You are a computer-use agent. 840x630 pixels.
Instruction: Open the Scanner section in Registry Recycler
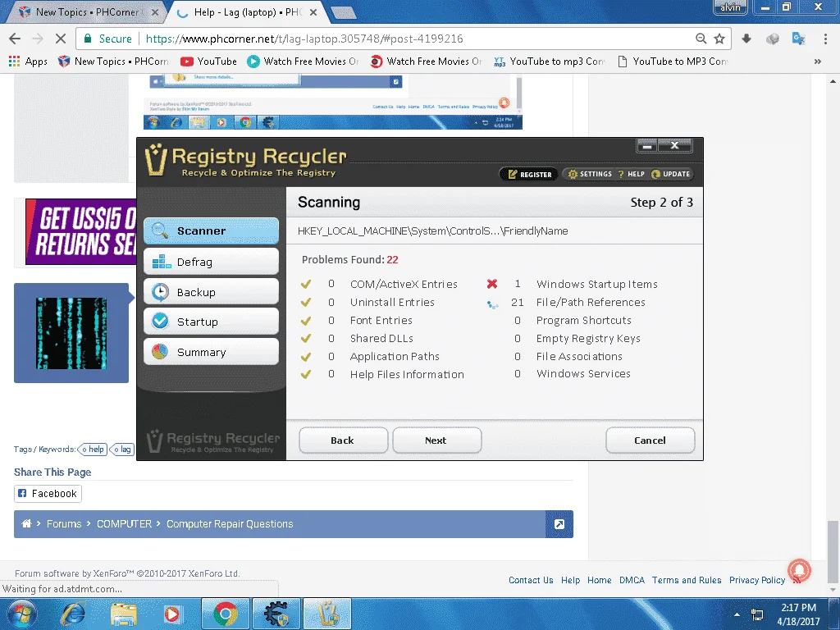click(x=211, y=231)
